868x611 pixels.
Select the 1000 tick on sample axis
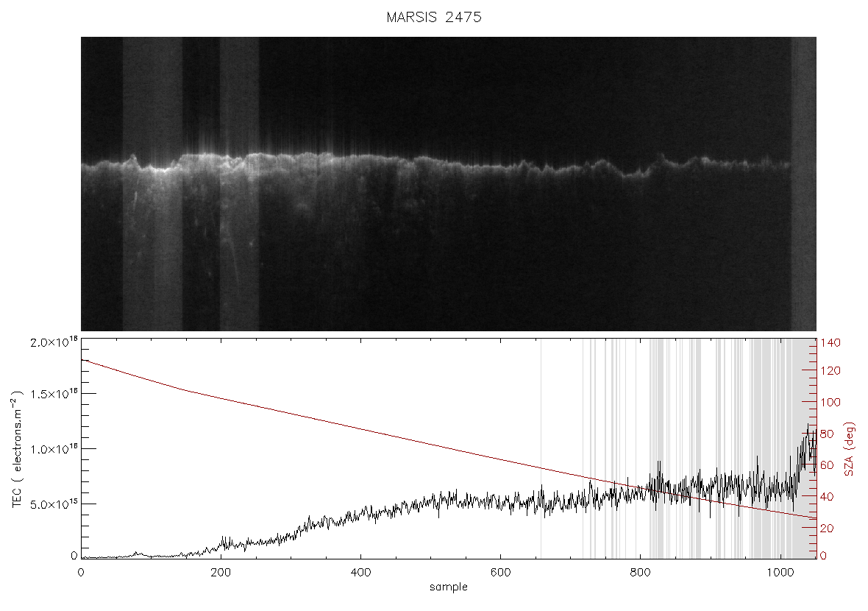(x=780, y=572)
